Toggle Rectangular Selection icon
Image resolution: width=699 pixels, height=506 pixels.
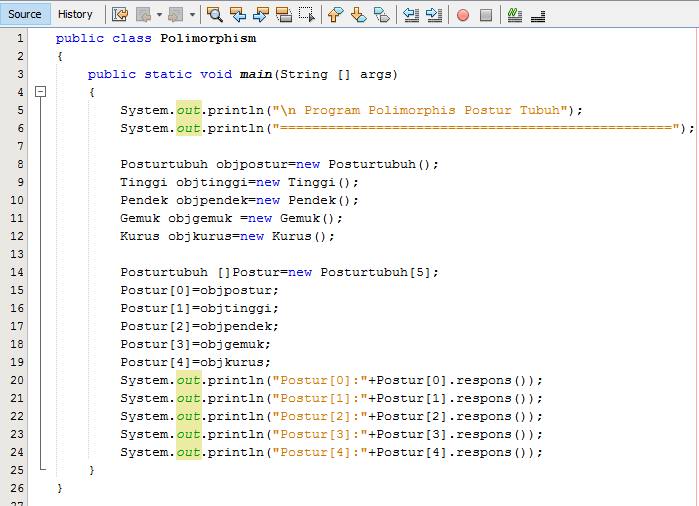click(306, 15)
